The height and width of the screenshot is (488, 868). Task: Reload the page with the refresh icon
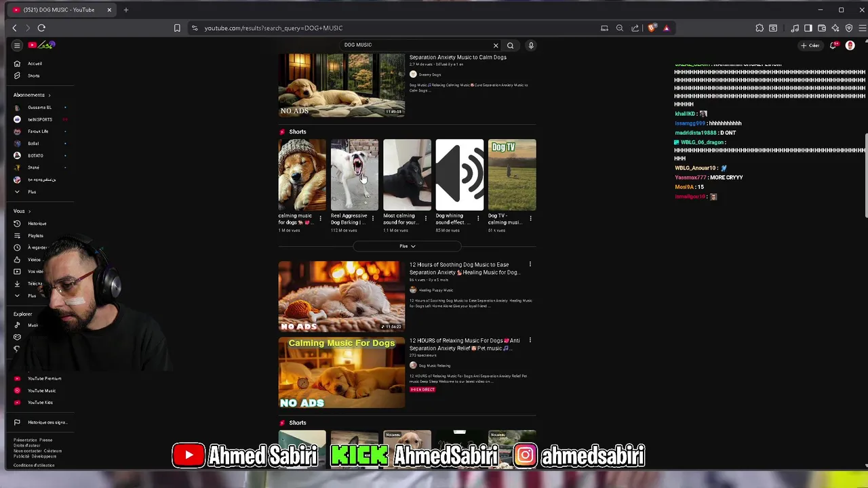[x=41, y=28]
